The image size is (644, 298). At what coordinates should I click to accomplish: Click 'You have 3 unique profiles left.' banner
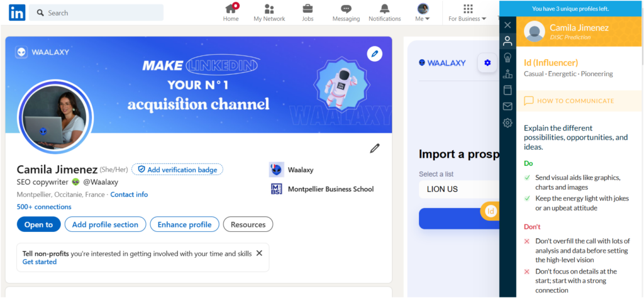click(570, 8)
